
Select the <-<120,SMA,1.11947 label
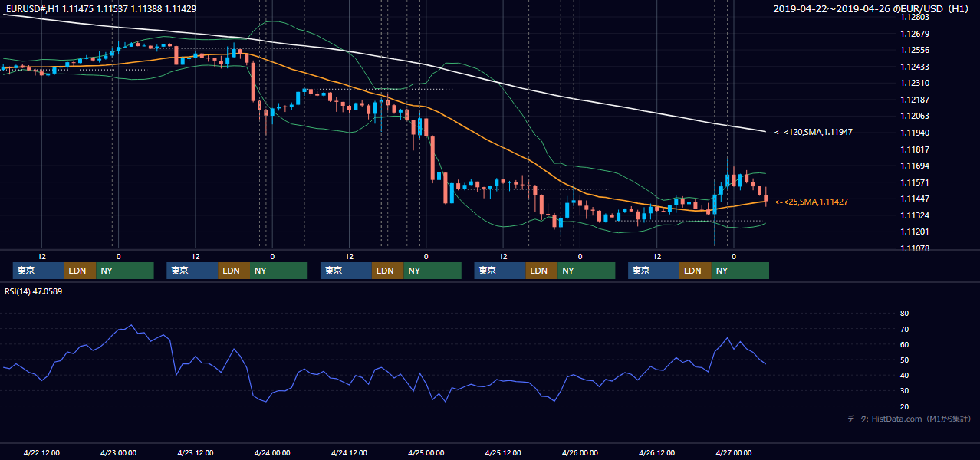(x=813, y=132)
